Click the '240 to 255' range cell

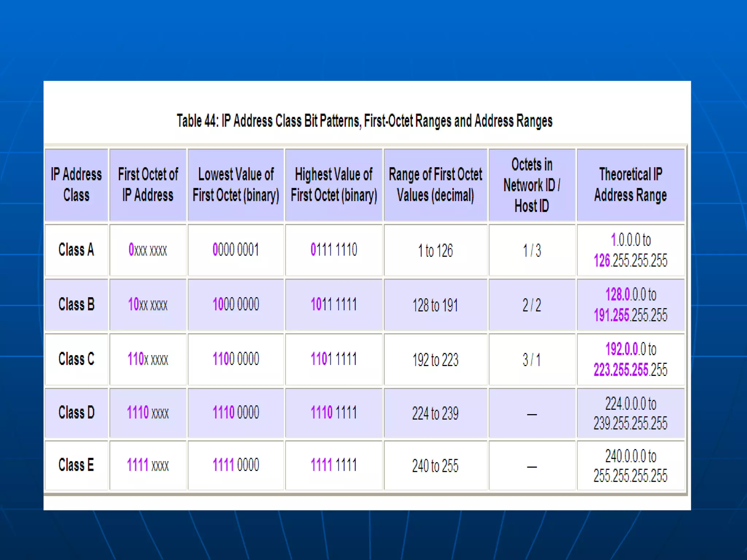(435, 466)
